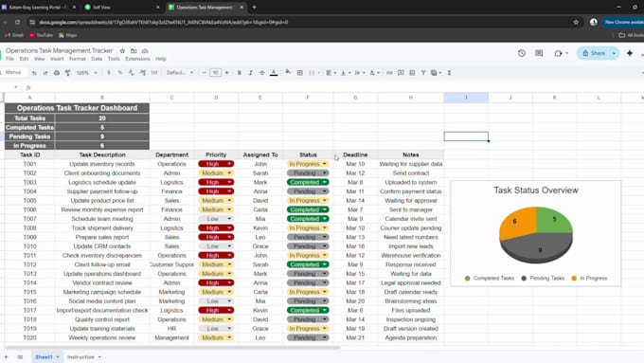Click the font size input field
644x363 pixels.
[x=215, y=73]
